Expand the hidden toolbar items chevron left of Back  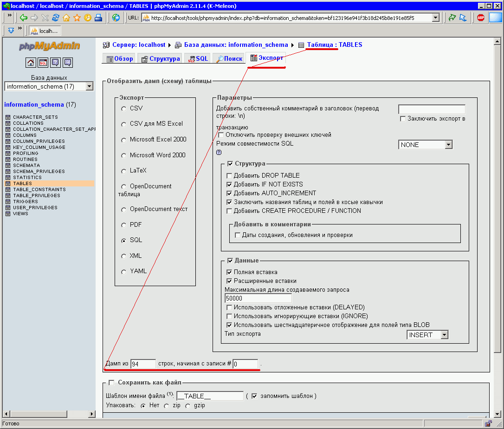[10, 15]
